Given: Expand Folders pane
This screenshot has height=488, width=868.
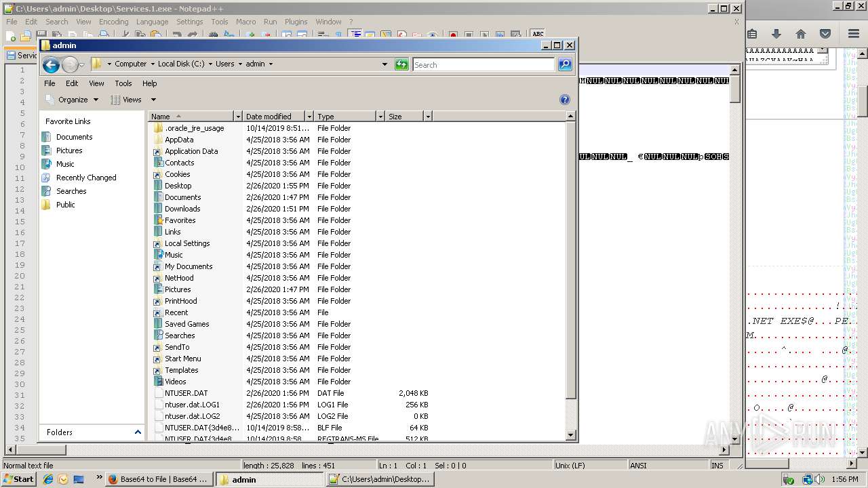Looking at the screenshot, I should tap(138, 432).
